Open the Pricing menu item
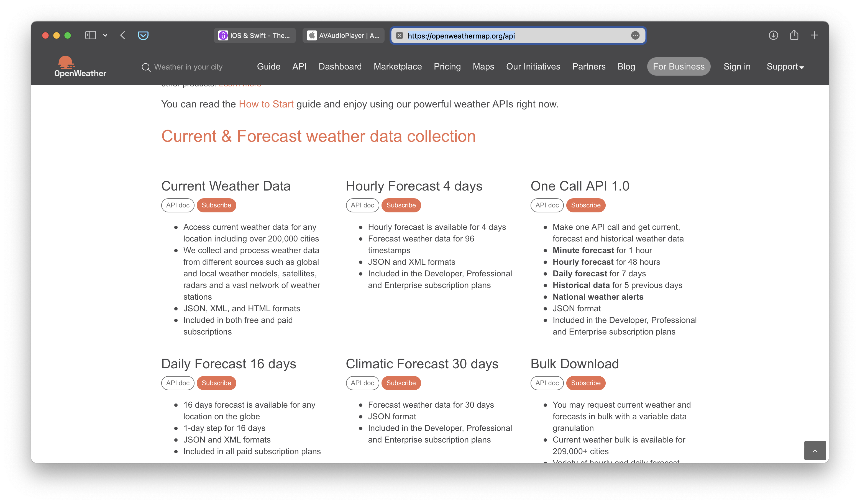The image size is (860, 504). [447, 66]
